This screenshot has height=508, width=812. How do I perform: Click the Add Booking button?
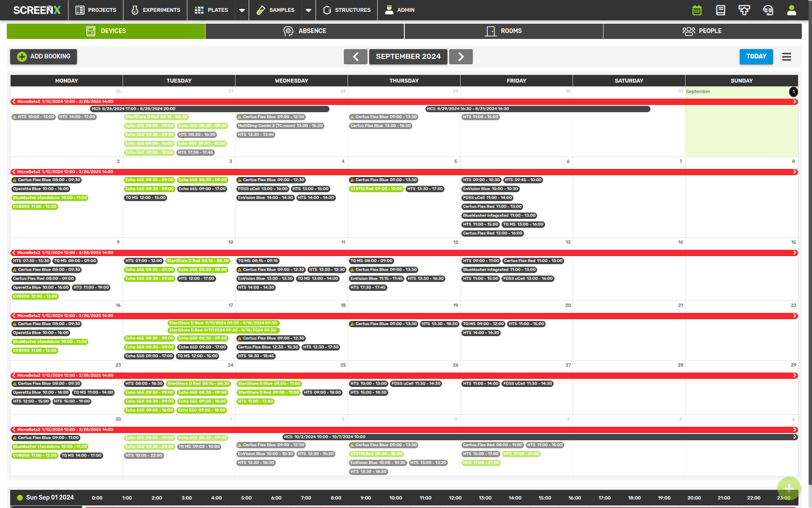coord(44,57)
